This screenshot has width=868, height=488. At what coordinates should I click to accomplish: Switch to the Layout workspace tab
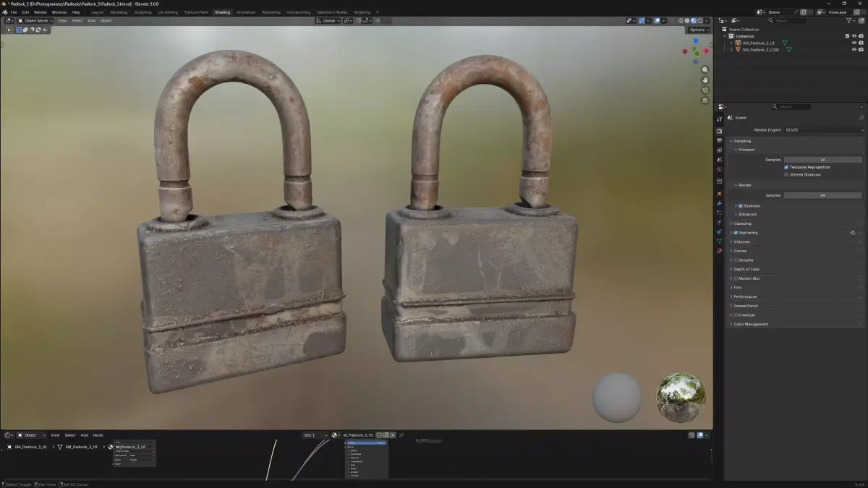[x=97, y=12]
